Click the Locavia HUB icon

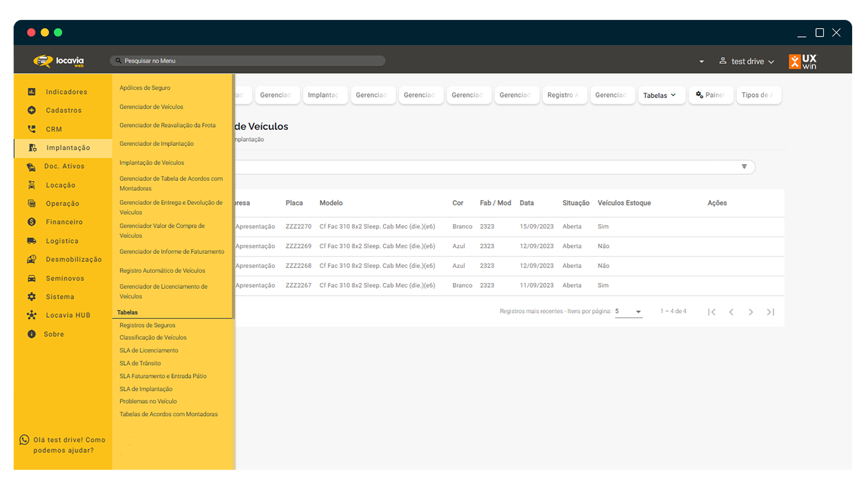[x=32, y=315]
